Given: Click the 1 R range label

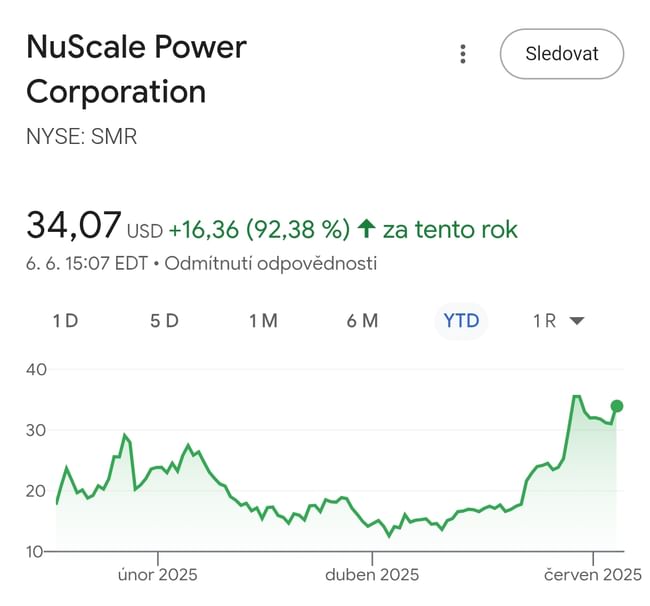Looking at the screenshot, I should click(545, 321).
